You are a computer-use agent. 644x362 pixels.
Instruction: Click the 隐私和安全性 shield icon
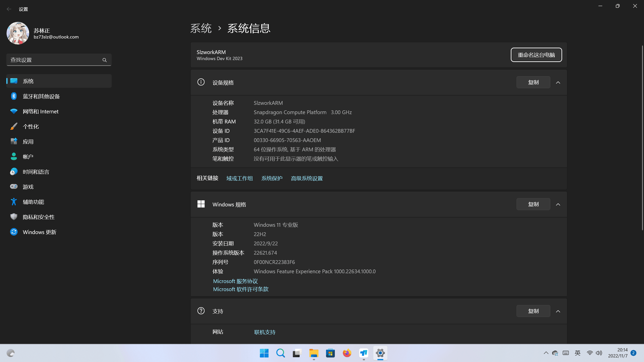(14, 217)
